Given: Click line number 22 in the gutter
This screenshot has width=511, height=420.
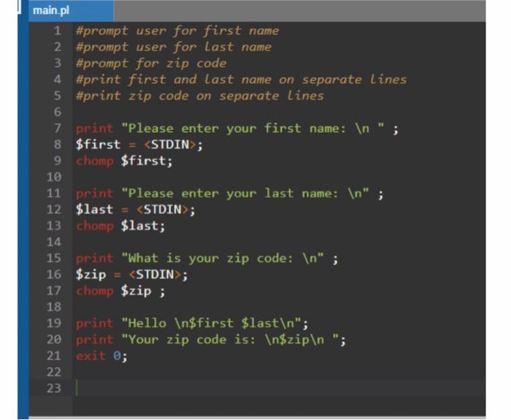Looking at the screenshot, I should pos(54,372).
